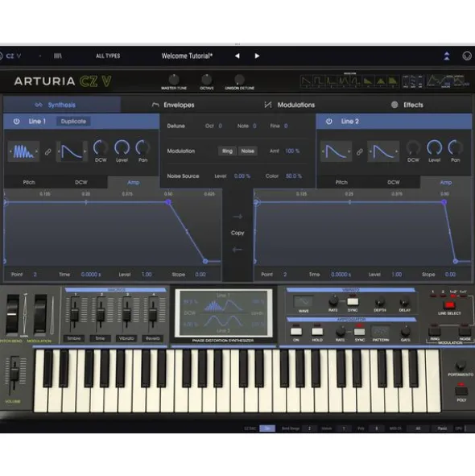Open the Line 1 second waveform selector
Image resolution: width=475 pixels, height=476 pixels.
(72, 151)
